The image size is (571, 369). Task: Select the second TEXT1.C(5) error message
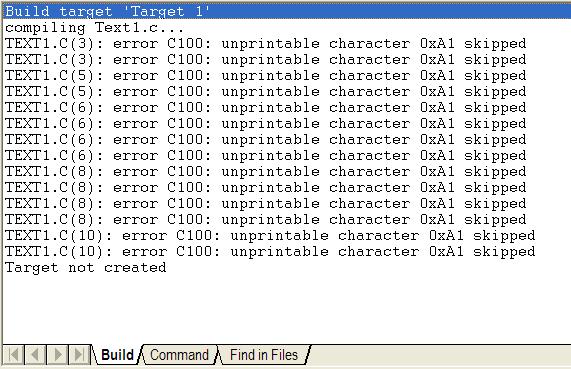coord(265,92)
